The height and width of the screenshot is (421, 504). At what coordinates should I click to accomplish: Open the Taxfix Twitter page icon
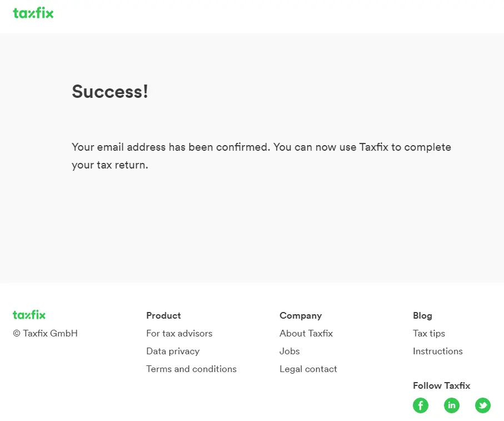point(483,405)
